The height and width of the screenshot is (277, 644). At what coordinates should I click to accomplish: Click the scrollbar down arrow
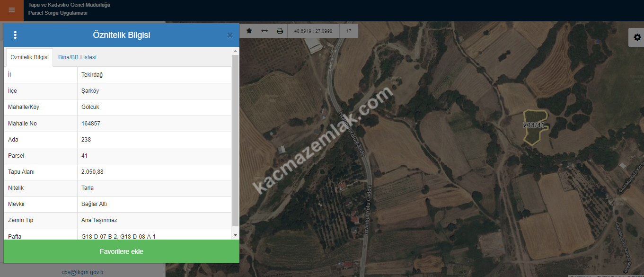[x=235, y=235]
